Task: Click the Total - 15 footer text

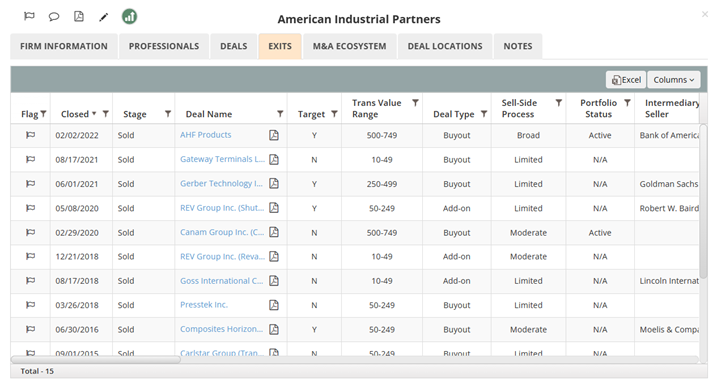Action: 37,371
